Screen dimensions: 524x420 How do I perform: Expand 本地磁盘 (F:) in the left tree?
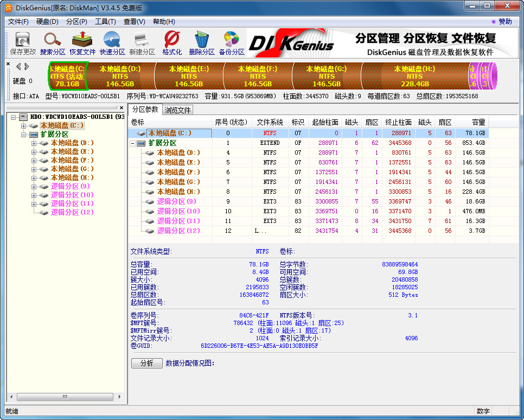(x=34, y=161)
